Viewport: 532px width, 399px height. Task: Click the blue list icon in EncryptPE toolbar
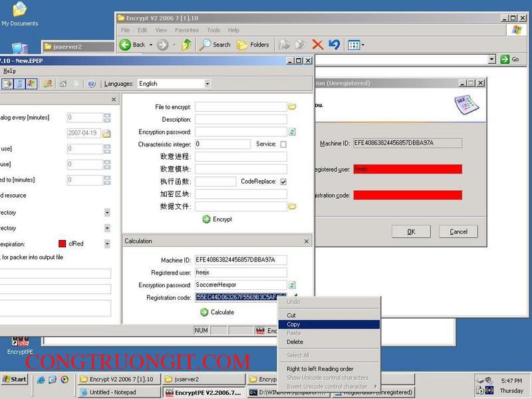(x=19, y=84)
